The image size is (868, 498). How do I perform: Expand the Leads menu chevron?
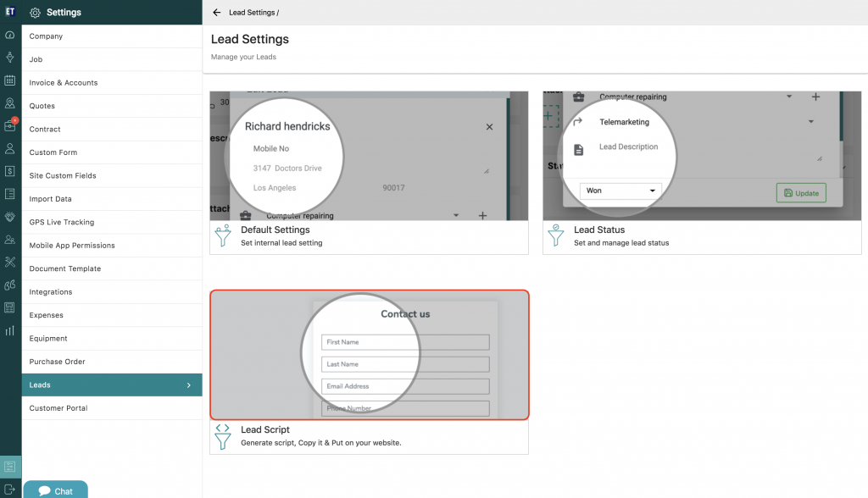189,385
